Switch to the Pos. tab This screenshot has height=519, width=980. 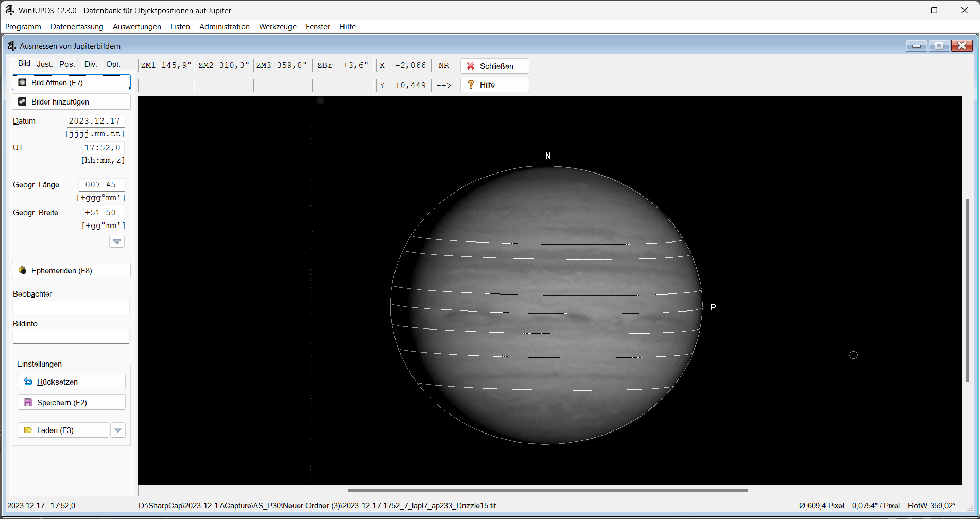(x=66, y=64)
